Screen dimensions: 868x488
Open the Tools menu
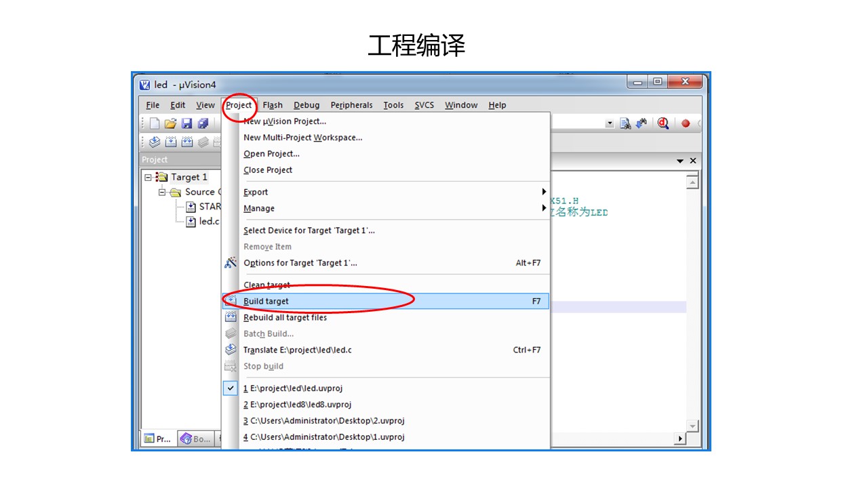click(393, 105)
